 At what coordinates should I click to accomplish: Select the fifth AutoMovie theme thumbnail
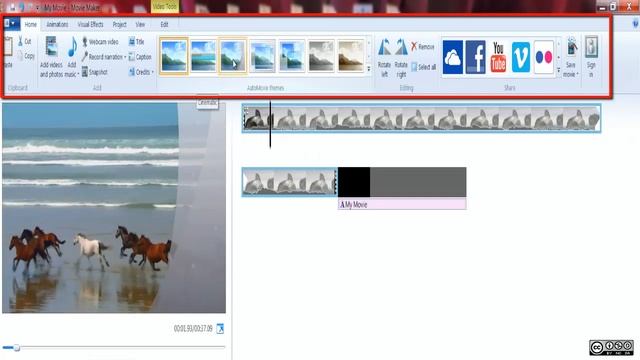(x=291, y=56)
